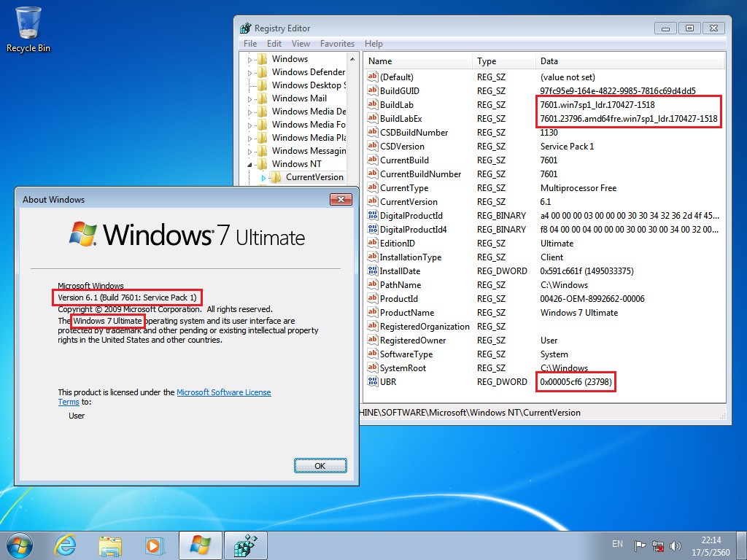Viewport: 747px width, 560px height.
Task: Select the SoftwareType value row
Action: click(x=544, y=354)
